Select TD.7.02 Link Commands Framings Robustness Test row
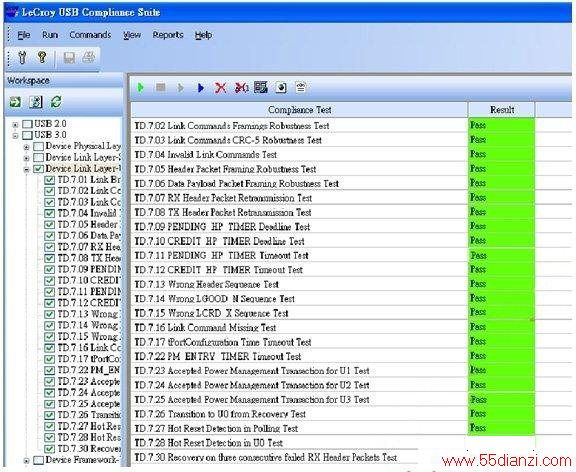This screenshot has width=576, height=472. click(299, 126)
